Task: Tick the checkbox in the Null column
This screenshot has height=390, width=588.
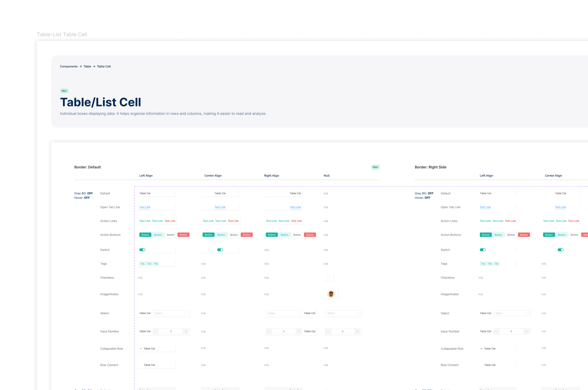Action: (x=329, y=278)
